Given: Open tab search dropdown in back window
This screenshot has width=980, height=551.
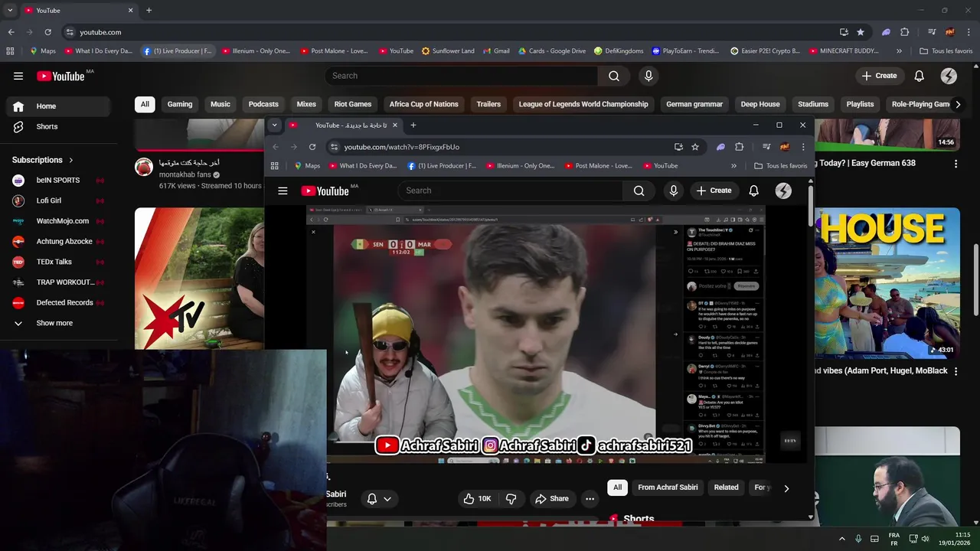Looking at the screenshot, I should (x=10, y=10).
